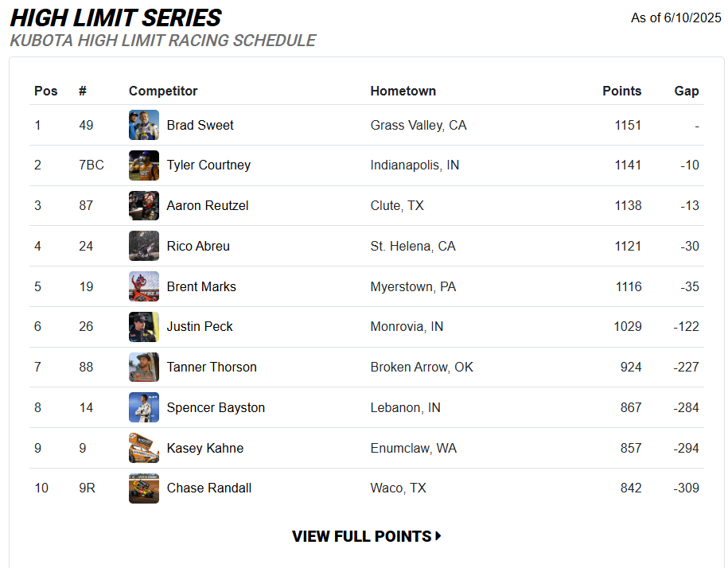Click the arrow beside View Full Points

438,536
